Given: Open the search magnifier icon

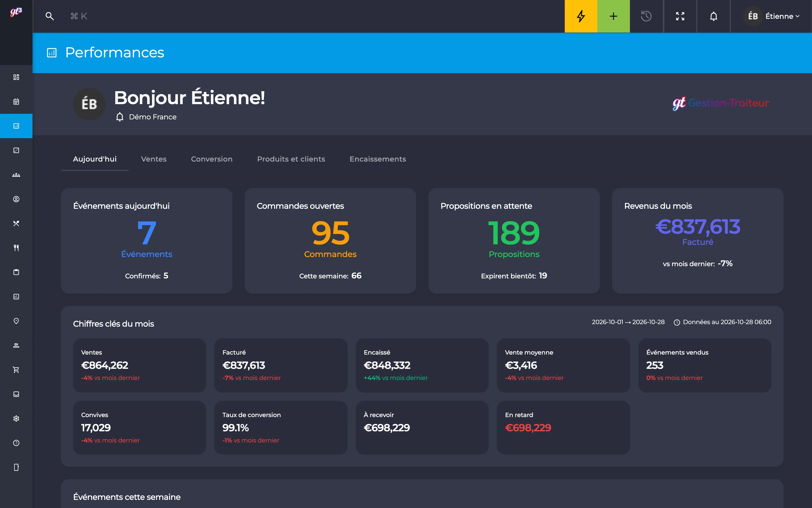Looking at the screenshot, I should click(50, 16).
